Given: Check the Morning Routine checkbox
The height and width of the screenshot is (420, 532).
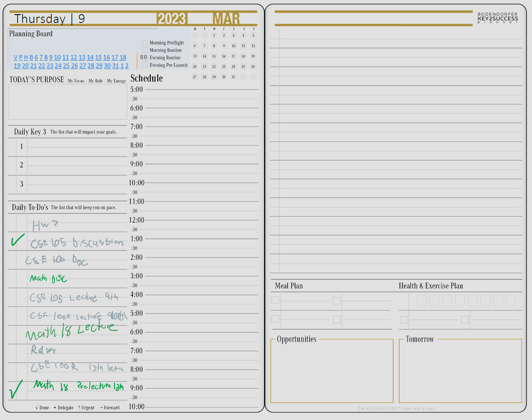Looking at the screenshot, I should (x=145, y=50).
